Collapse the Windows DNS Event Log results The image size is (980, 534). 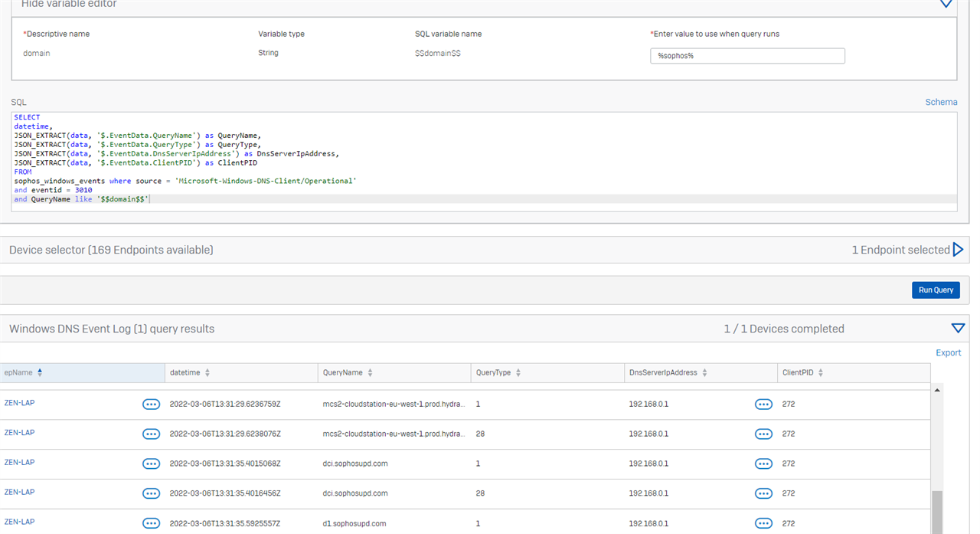click(x=957, y=329)
